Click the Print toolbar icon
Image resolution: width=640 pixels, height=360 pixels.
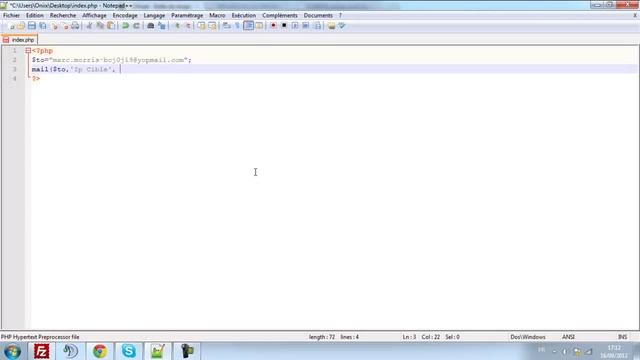tap(76, 26)
